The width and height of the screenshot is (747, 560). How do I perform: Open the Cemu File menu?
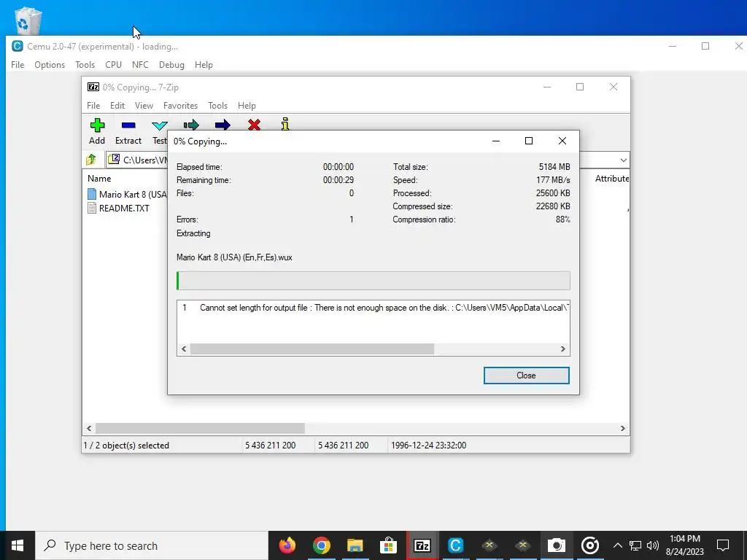18,65
